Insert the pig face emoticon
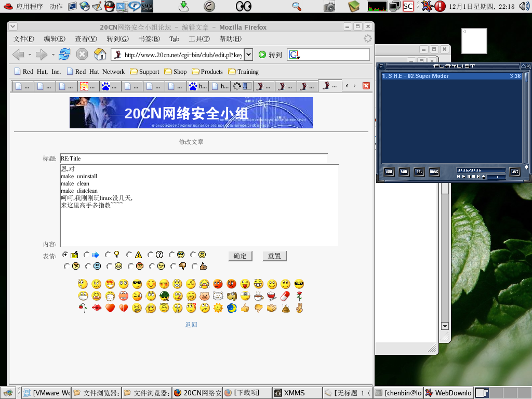This screenshot has height=399, width=532. click(x=204, y=296)
